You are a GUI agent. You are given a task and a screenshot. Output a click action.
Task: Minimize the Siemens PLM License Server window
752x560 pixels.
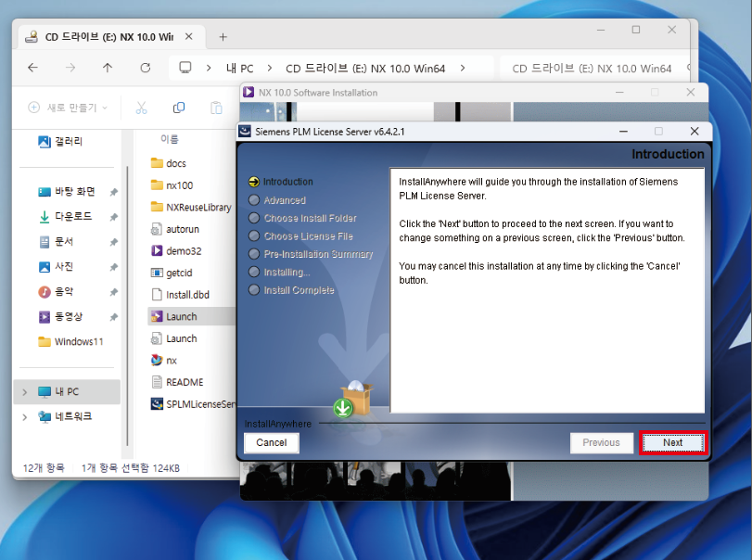coord(623,131)
